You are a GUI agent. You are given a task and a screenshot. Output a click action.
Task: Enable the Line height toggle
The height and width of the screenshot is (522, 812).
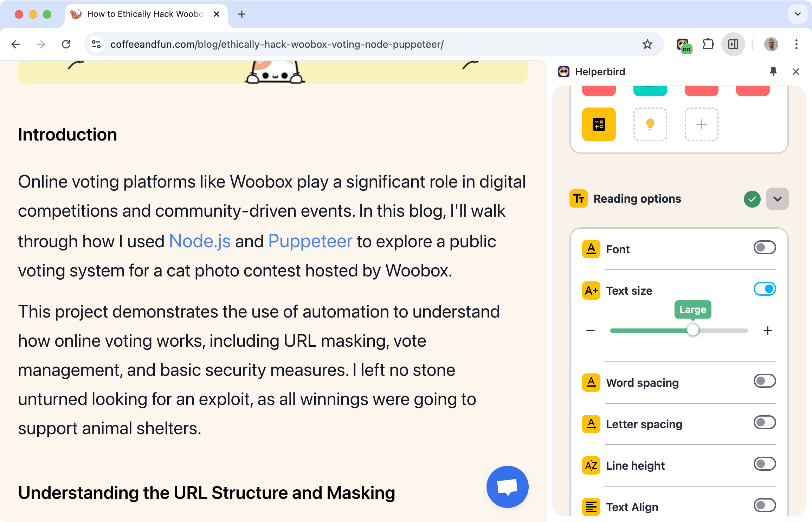[x=765, y=464]
